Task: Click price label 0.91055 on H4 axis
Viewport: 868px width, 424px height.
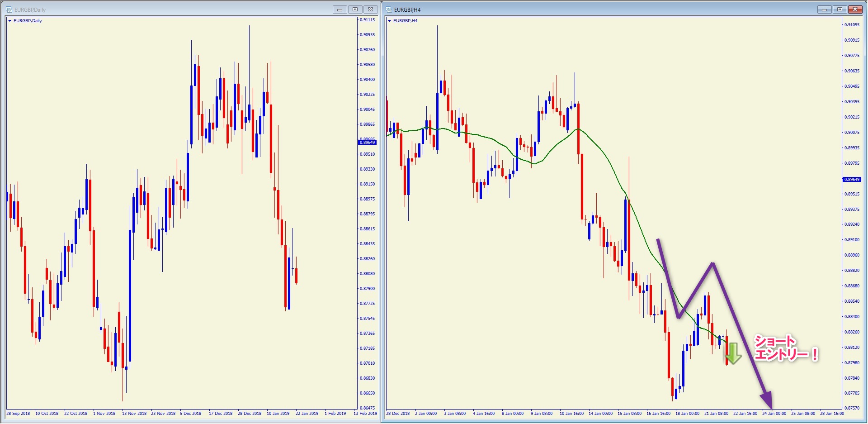Action: tap(852, 25)
